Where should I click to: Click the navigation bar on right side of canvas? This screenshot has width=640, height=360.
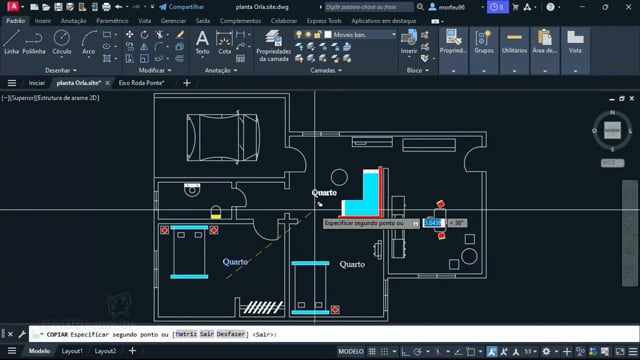coord(630,233)
